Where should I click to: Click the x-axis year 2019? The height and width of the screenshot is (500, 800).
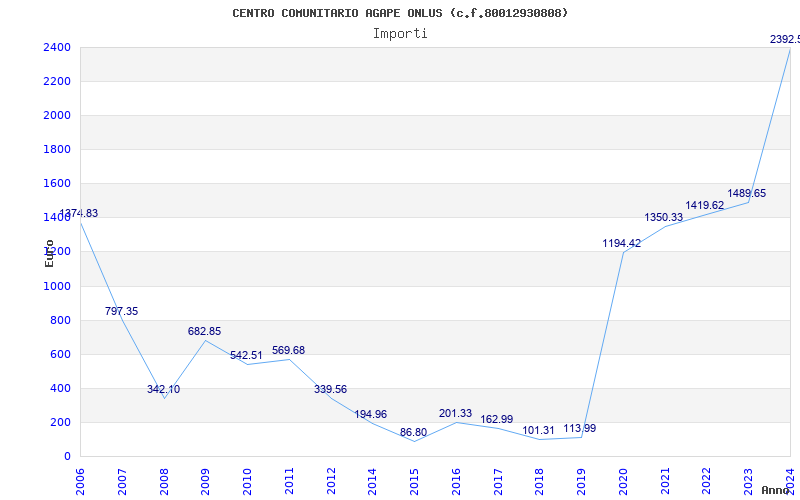pyautogui.click(x=582, y=482)
